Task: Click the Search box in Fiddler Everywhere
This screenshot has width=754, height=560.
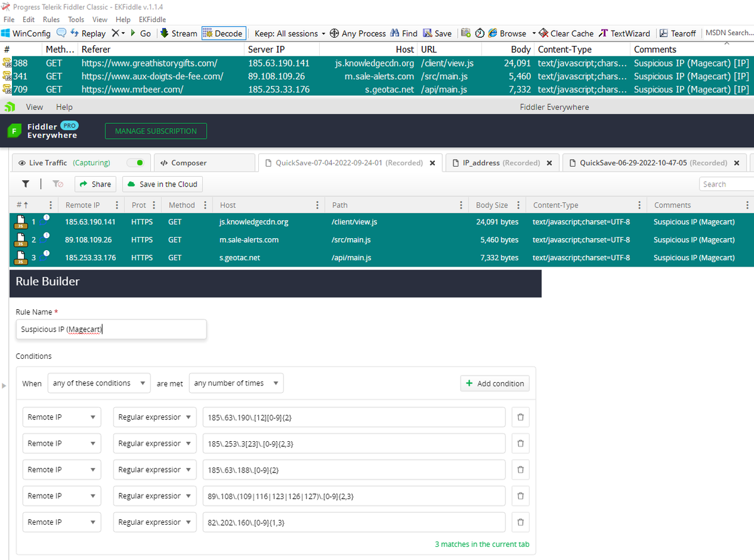Action: click(727, 184)
